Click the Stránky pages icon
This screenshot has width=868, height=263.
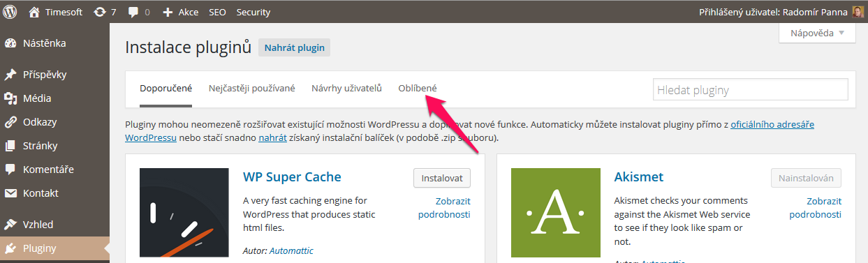[10, 146]
